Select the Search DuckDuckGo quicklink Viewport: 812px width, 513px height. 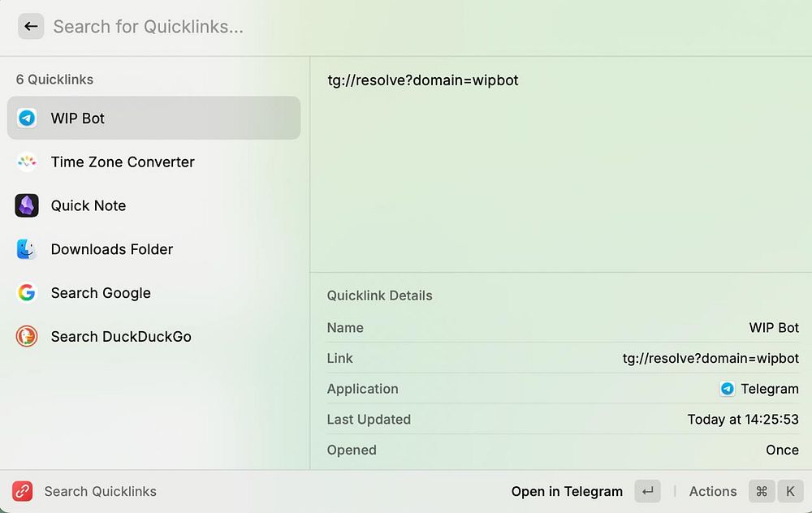click(x=121, y=337)
